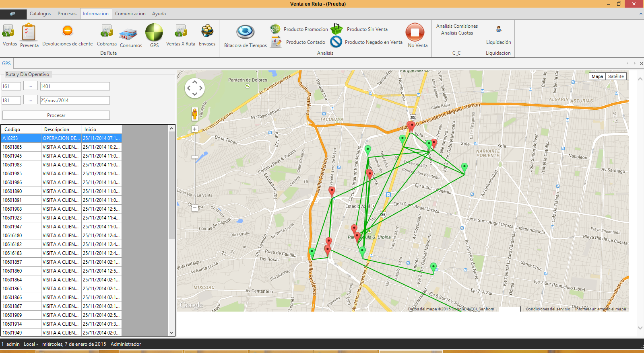This screenshot has height=353, width=644.
Task: Open the Ventas X Ruta icon
Action: 181,31
